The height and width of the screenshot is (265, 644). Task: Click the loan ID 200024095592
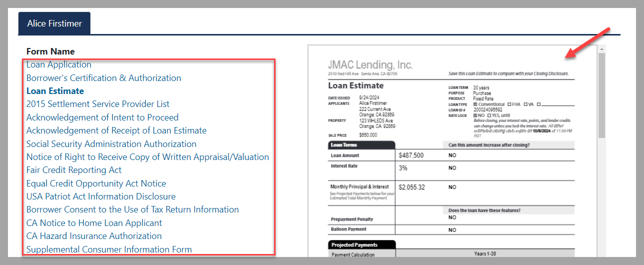point(488,110)
